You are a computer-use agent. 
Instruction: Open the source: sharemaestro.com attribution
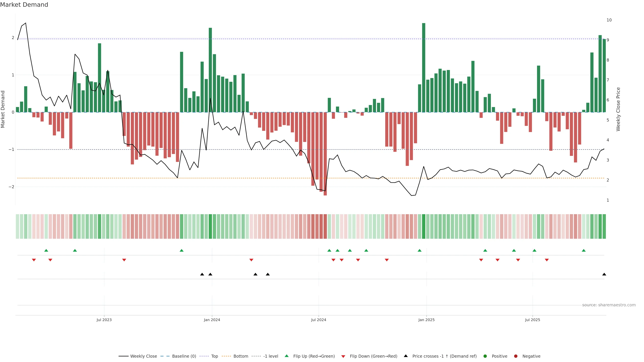[609, 305]
